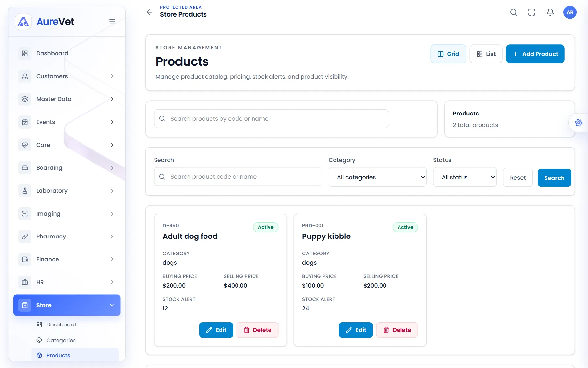Open the All categories dropdown
Screen dimensions: 588x368
point(378,177)
